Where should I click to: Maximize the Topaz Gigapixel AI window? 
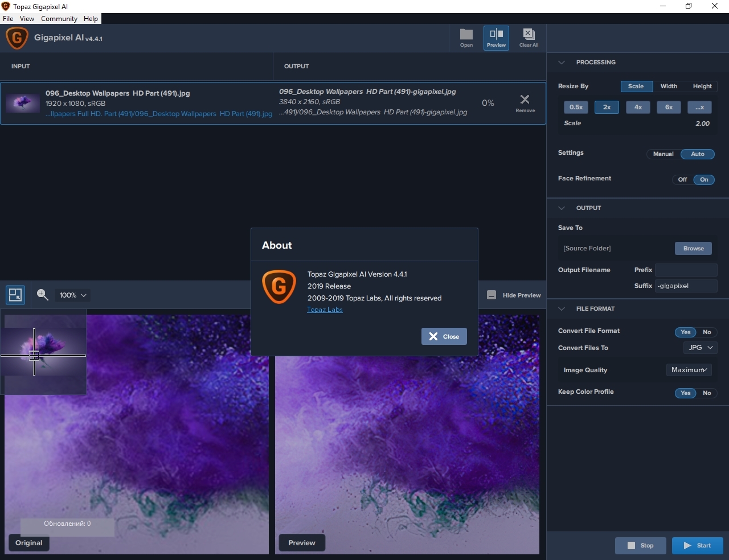click(689, 6)
